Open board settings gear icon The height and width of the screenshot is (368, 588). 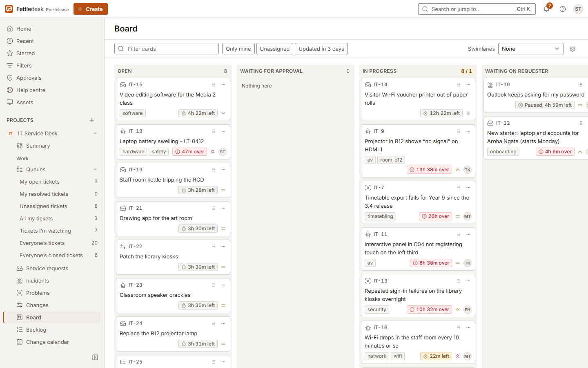pyautogui.click(x=572, y=49)
